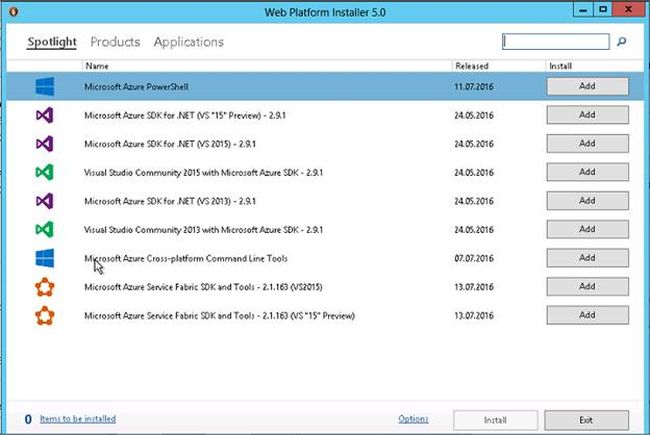Screen dimensions: 650x435
Task: Click the Service Fabric icon for the VS "15" Preview row
Action: click(x=45, y=316)
